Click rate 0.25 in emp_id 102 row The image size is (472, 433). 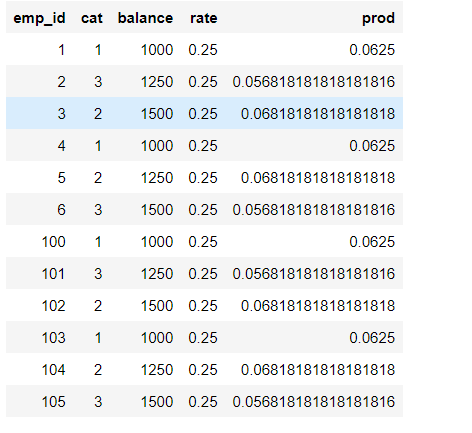tap(203, 306)
